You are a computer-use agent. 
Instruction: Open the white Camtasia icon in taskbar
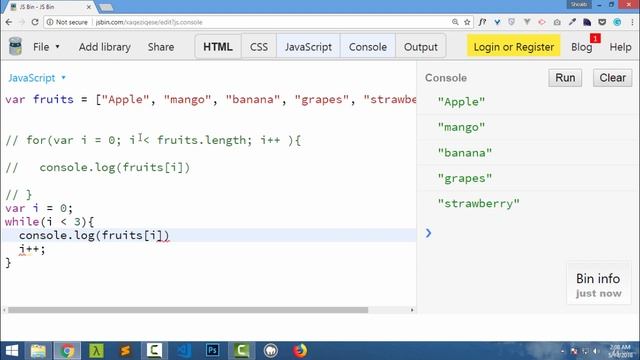click(x=154, y=351)
